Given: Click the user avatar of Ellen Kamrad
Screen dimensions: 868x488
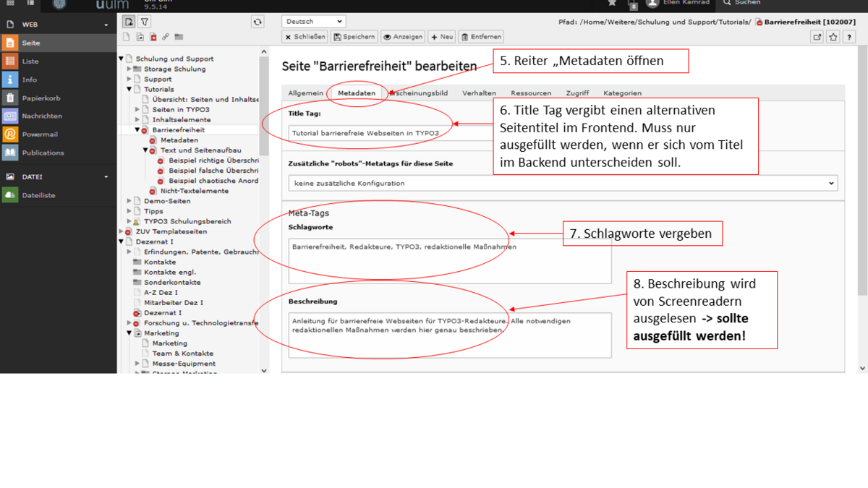Looking at the screenshot, I should pyautogui.click(x=652, y=4).
